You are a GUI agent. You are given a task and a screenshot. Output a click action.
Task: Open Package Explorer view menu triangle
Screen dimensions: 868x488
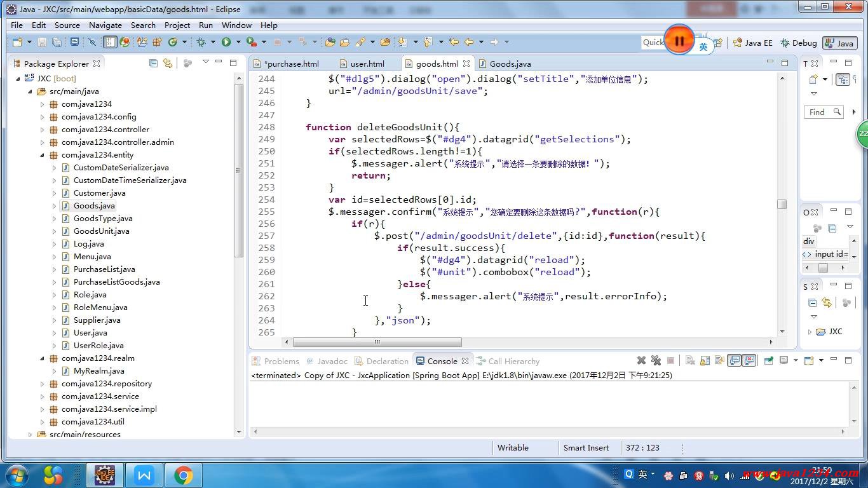(205, 62)
